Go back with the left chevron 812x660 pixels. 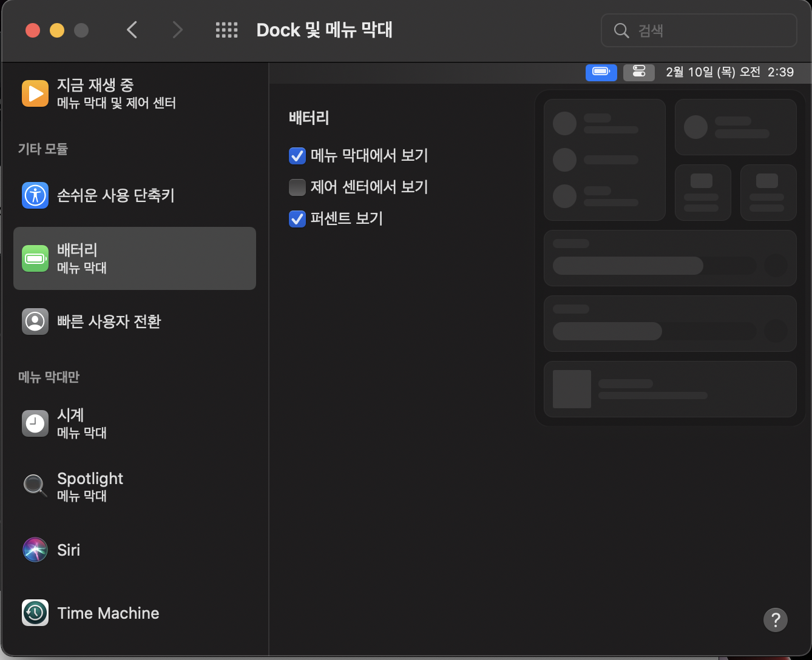point(132,30)
